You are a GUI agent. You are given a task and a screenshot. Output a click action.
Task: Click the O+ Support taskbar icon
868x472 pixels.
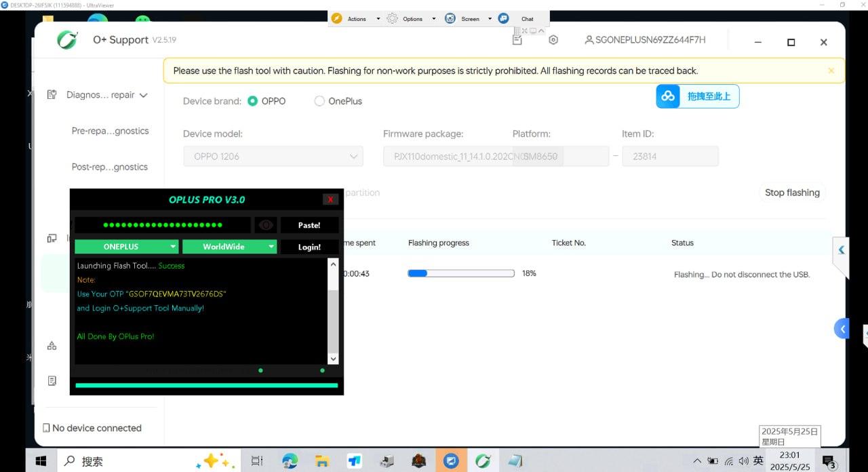(x=483, y=461)
